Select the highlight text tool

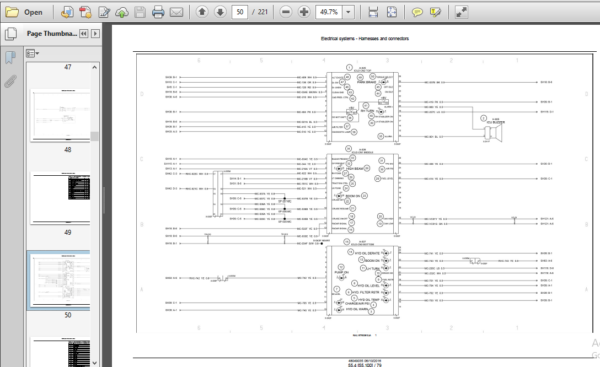435,12
